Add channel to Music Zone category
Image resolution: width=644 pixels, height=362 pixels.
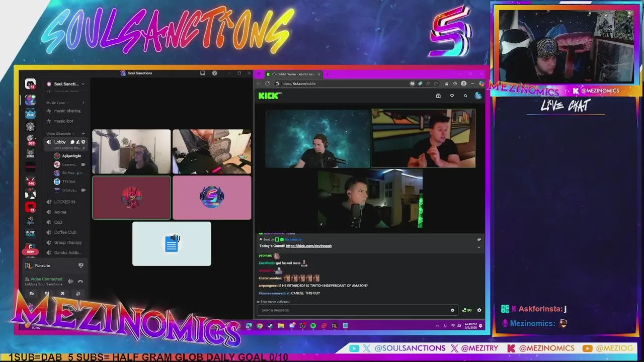click(83, 103)
